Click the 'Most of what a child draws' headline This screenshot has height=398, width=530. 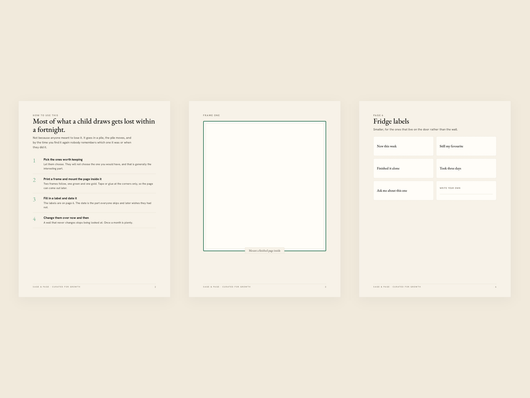[94, 125]
